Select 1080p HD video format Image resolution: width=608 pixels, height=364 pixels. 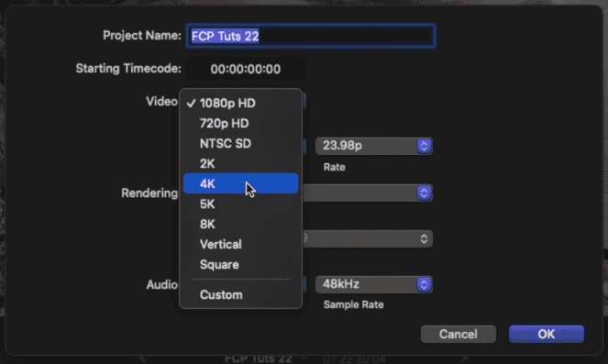240,103
